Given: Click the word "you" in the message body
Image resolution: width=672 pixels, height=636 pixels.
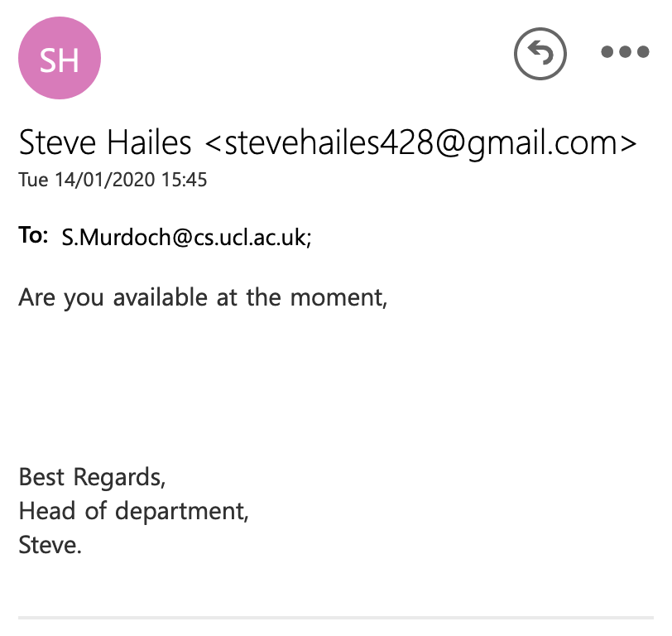Looking at the screenshot, I should 83,297.
